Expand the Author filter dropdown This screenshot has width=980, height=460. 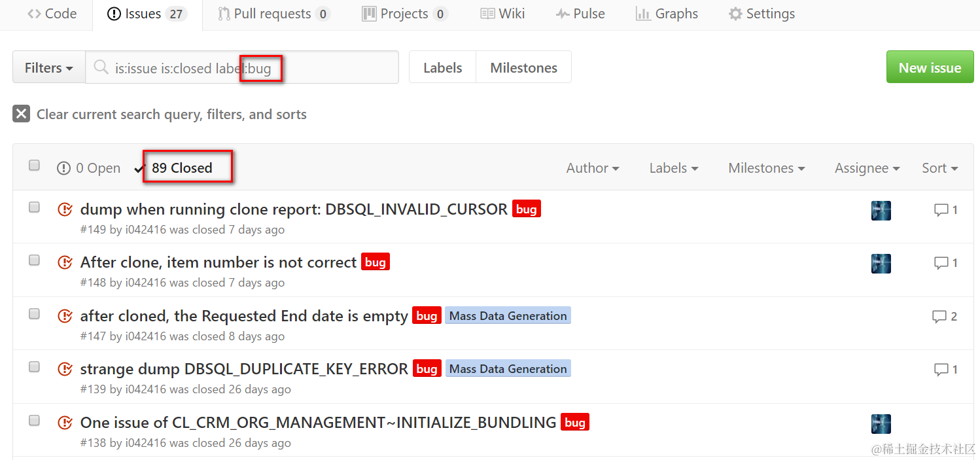[593, 168]
